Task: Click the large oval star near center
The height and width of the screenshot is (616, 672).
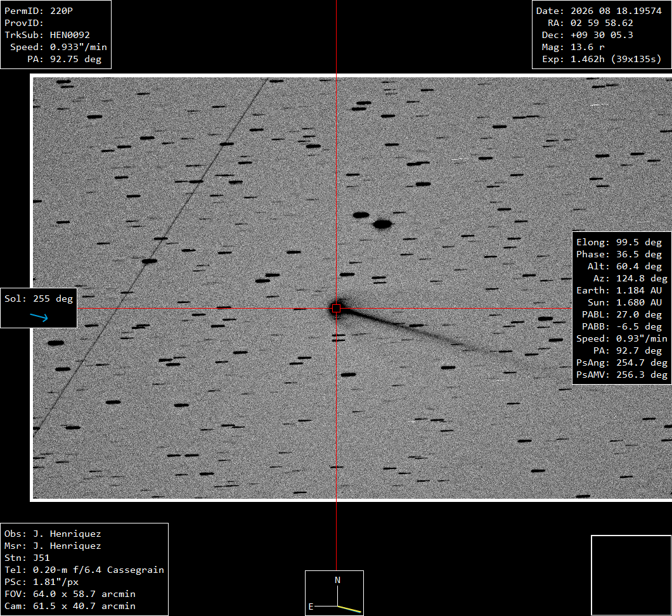Action: [382, 224]
